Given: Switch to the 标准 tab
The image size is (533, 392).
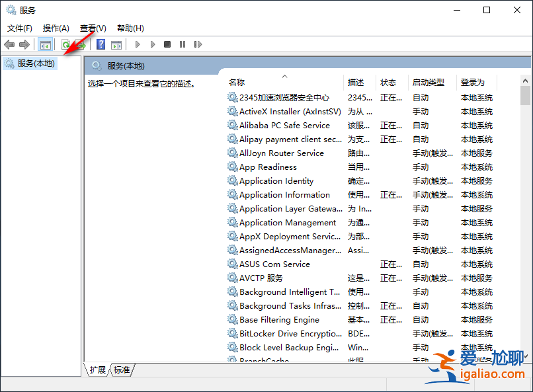Looking at the screenshot, I should pos(122,370).
